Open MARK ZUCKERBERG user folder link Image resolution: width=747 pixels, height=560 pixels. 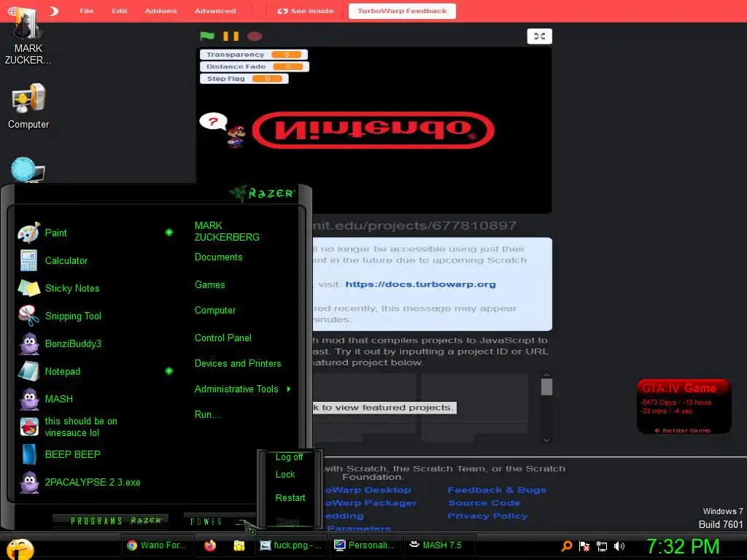pyautogui.click(x=227, y=231)
